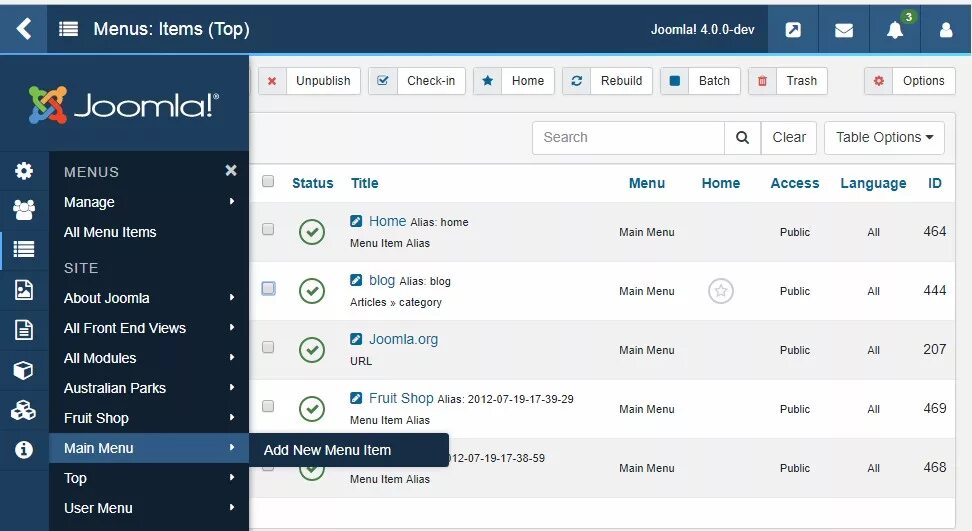Viewport: 972px width, 531px height.
Task: Sort by Language column header
Action: [x=873, y=183]
